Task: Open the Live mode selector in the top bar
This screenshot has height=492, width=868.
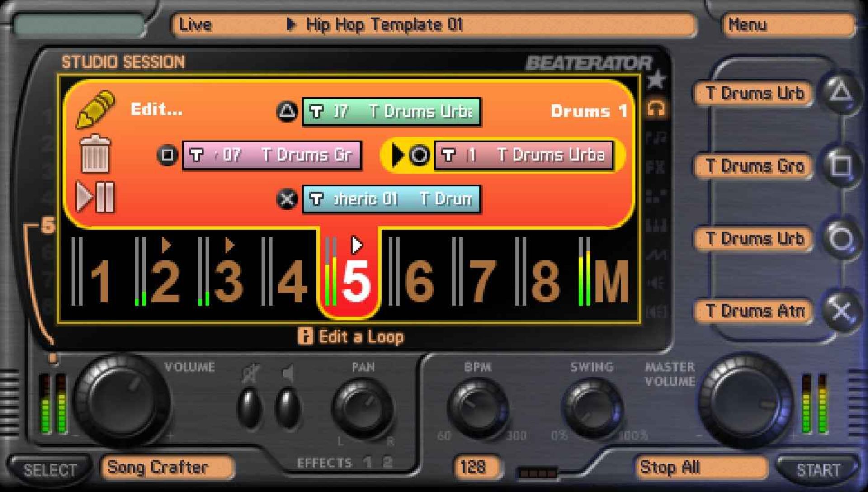Action: [195, 24]
